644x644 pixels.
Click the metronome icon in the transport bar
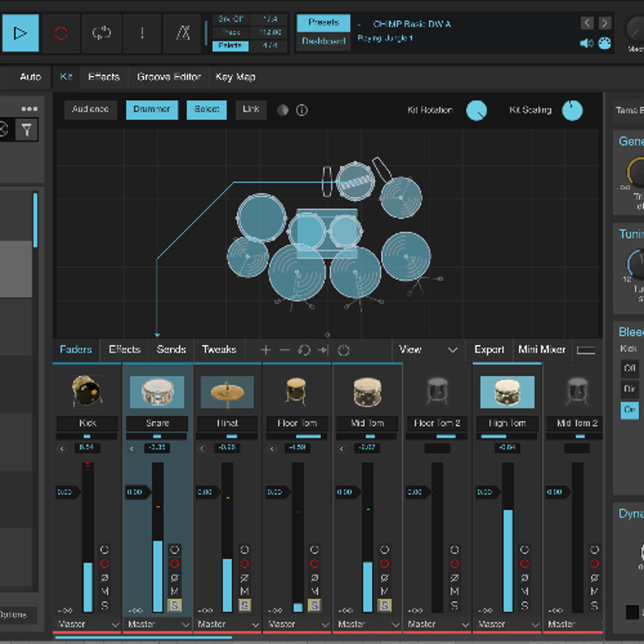coord(182,34)
